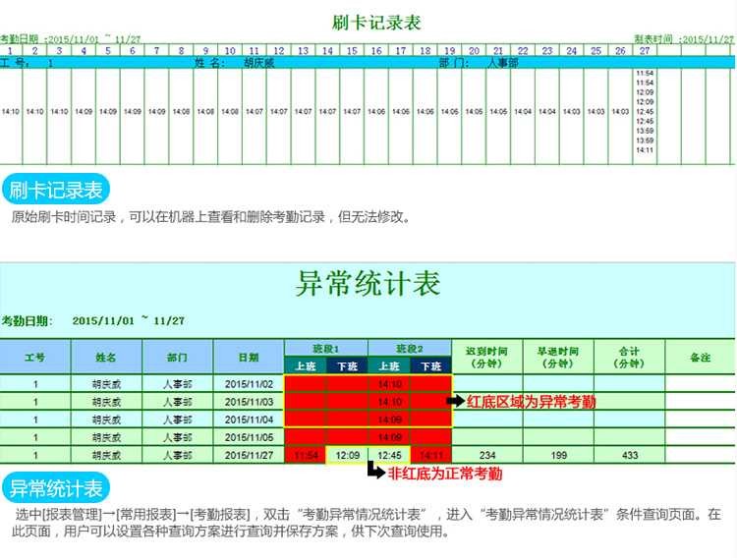Click the 班段2 header cell
Image resolution: width=737 pixels, height=560 pixels.
[410, 349]
